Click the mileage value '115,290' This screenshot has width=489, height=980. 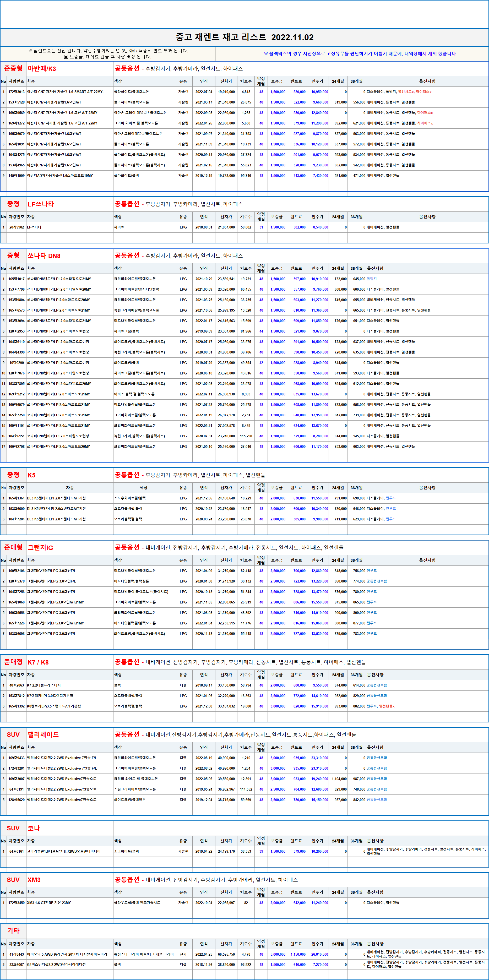point(246,436)
